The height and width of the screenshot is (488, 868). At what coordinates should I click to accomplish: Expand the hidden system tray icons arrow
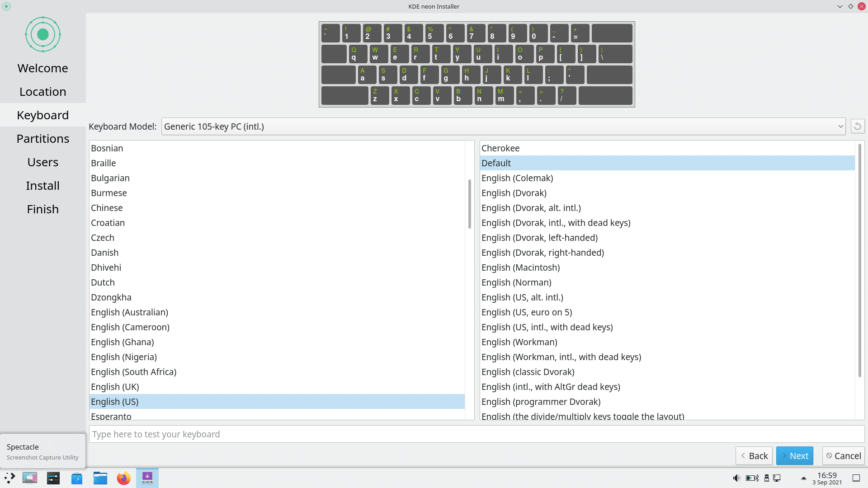coord(803,478)
